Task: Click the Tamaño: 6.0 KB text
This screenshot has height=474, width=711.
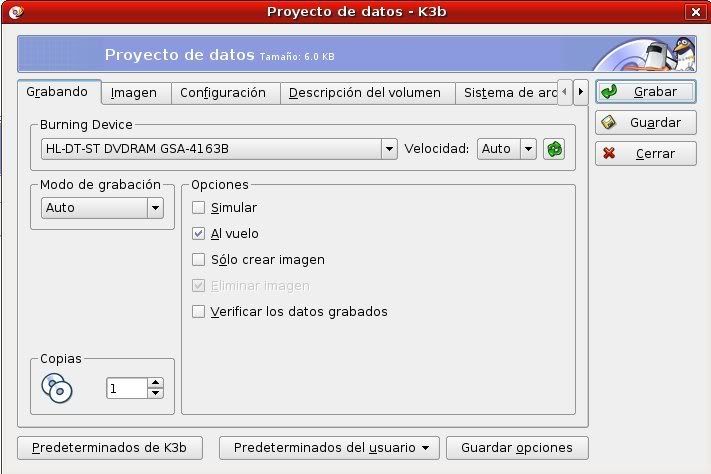Action: pyautogui.click(x=297, y=57)
